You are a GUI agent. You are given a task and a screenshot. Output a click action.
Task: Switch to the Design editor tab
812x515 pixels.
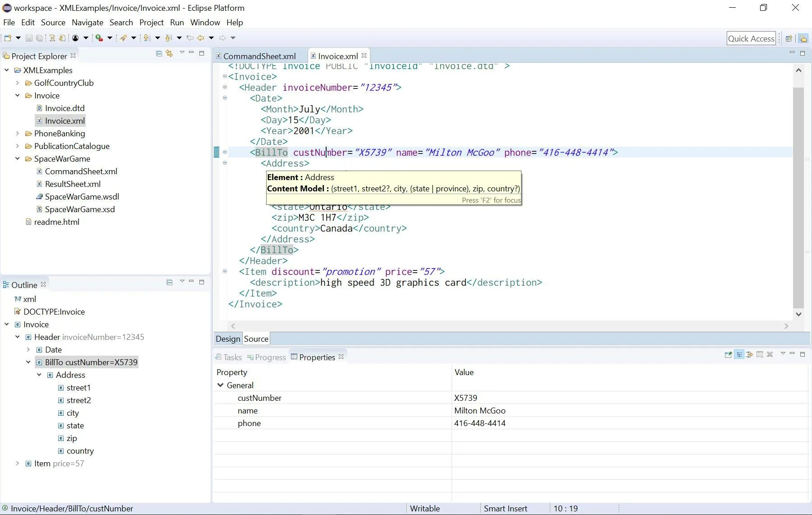pyautogui.click(x=228, y=339)
